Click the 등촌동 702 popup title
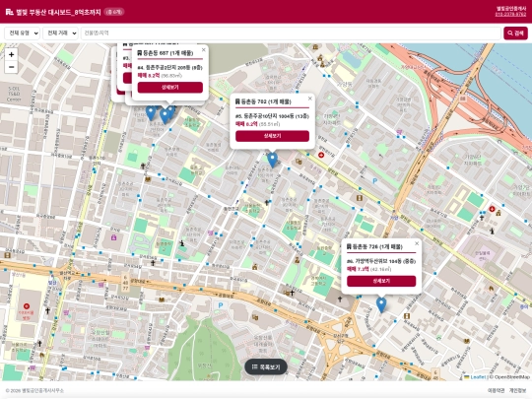532x399 pixels. pyautogui.click(x=263, y=101)
